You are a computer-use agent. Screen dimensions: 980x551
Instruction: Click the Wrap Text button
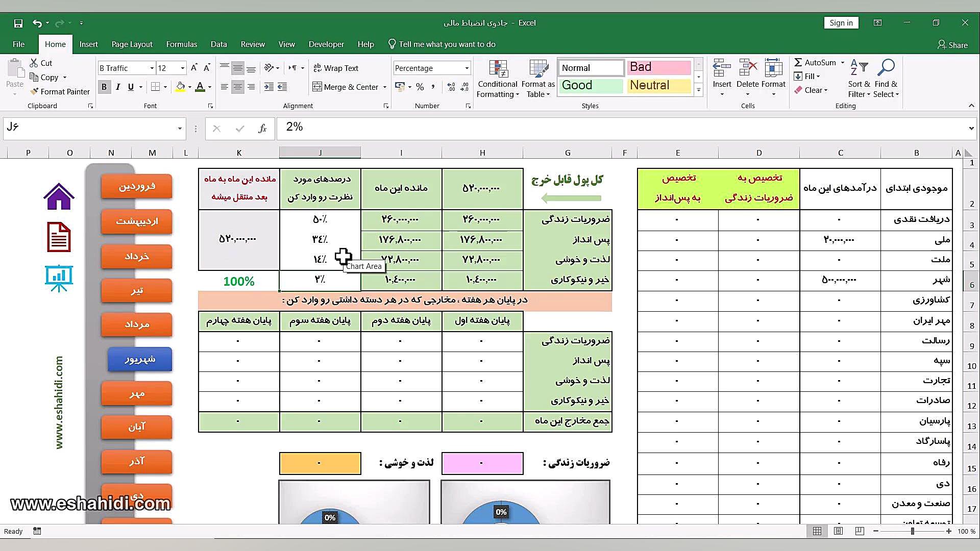tap(335, 68)
